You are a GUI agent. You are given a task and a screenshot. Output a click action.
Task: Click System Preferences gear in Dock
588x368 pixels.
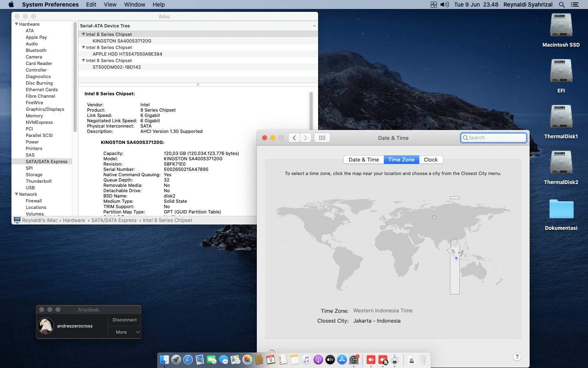(354, 360)
